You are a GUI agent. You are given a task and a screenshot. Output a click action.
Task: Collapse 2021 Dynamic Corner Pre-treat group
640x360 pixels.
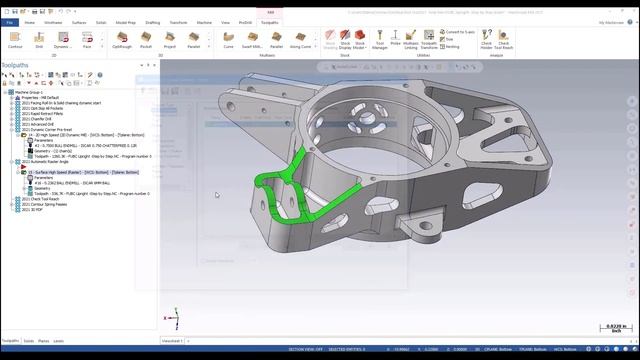point(12,130)
